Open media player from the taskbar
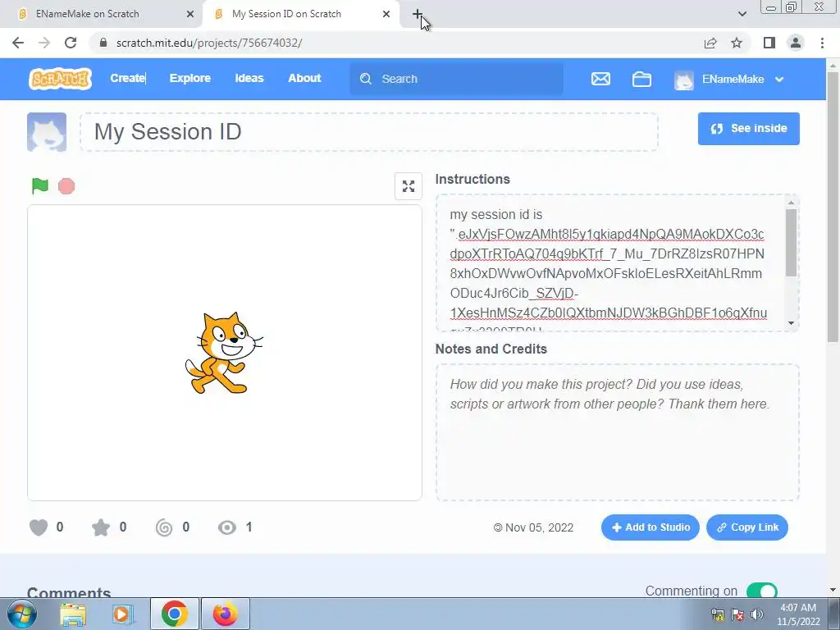 pyautogui.click(x=122, y=614)
